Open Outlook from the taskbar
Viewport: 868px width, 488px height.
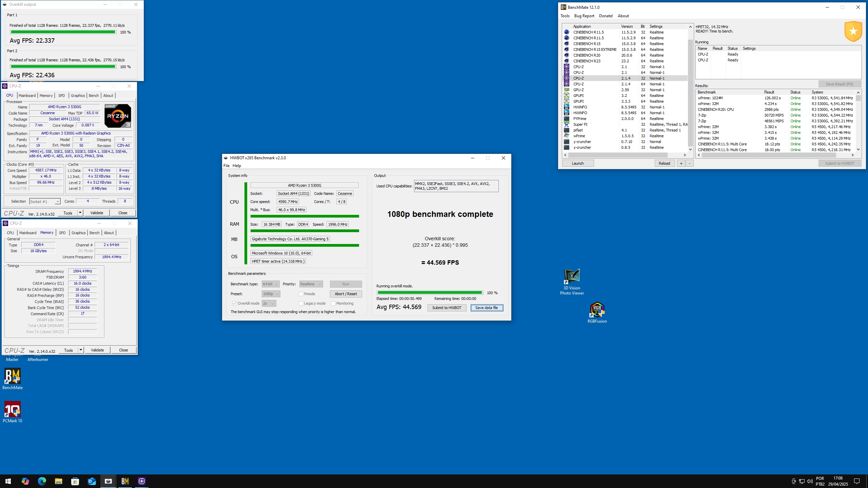(92, 481)
